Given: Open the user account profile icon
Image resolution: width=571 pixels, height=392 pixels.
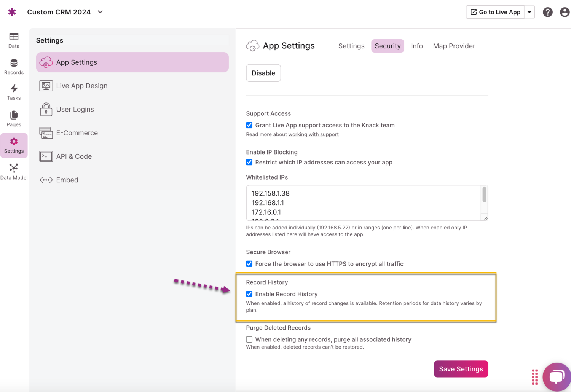Looking at the screenshot, I should pos(565,12).
